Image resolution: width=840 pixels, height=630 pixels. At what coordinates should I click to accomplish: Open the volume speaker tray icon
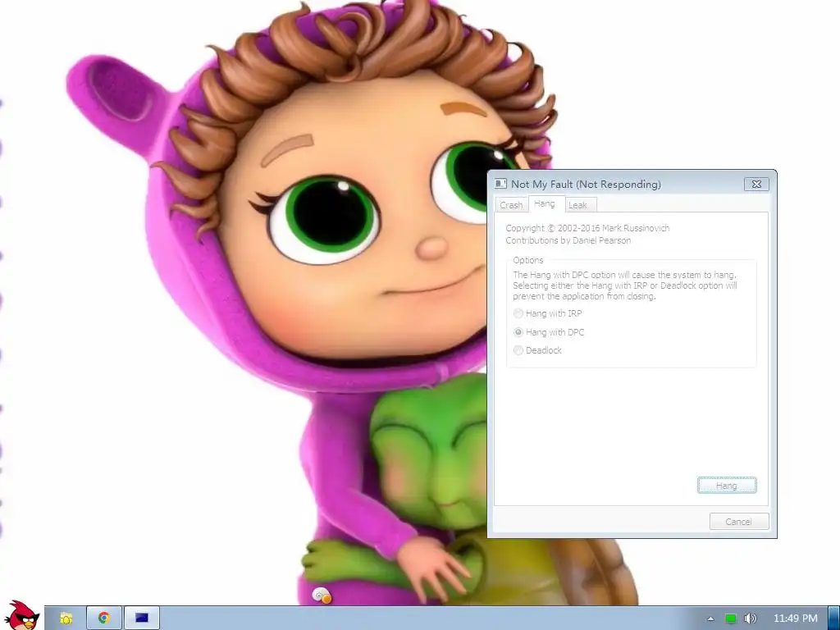point(751,619)
